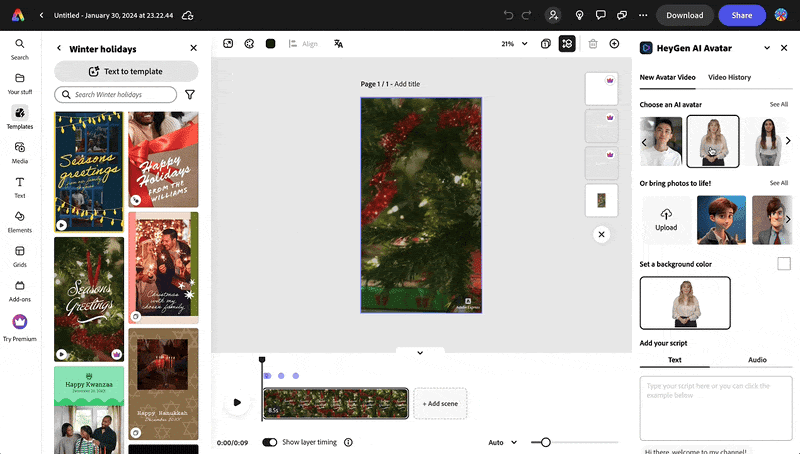Click the Download button
800x454 pixels.
click(684, 15)
